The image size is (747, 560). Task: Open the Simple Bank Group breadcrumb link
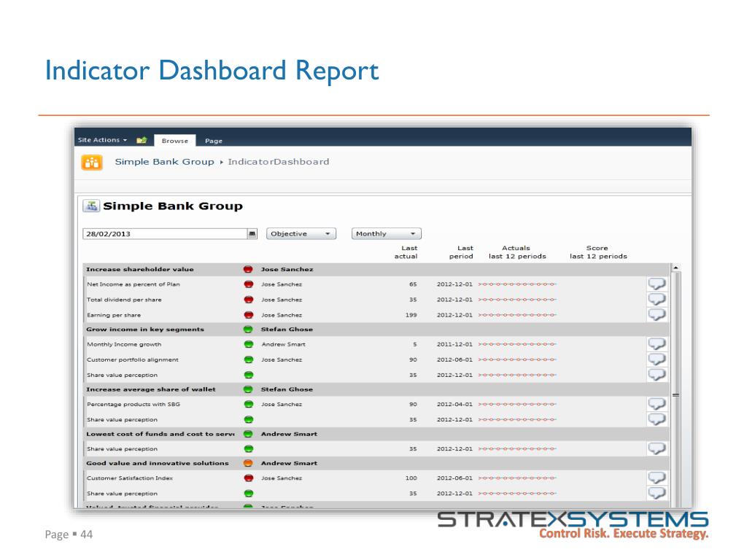click(164, 162)
